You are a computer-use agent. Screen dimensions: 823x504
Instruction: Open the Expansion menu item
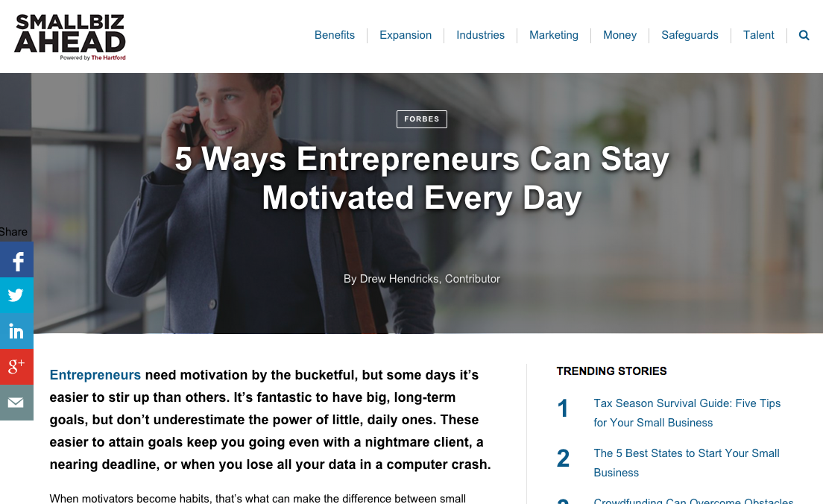click(x=406, y=35)
